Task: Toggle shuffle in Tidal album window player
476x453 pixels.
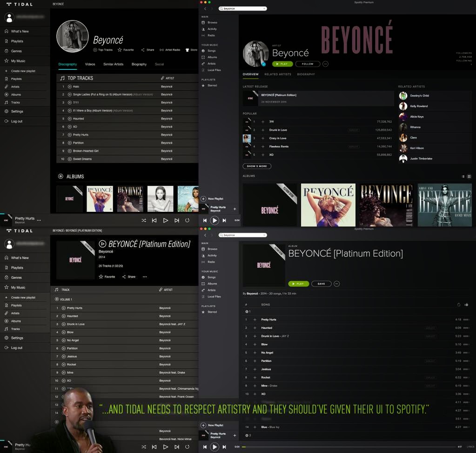Action: click(x=144, y=447)
